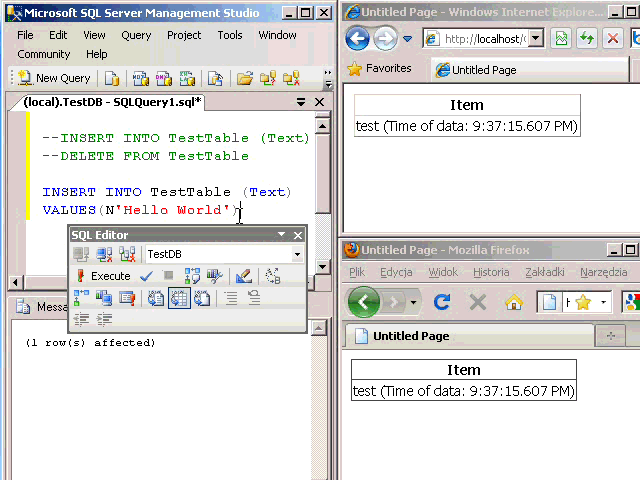This screenshot has height=480, width=640.
Task: Click query editor horizontal scroll left arrow
Action: [x=15, y=282]
